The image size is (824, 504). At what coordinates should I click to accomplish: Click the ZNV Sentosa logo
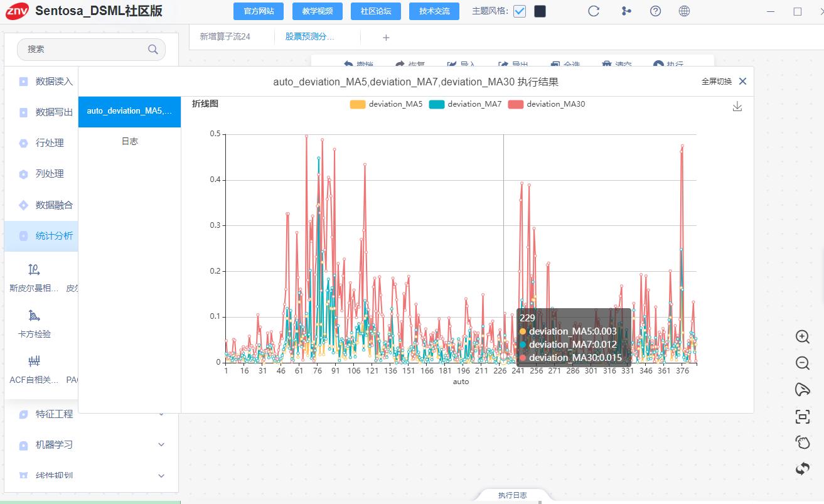coord(17,11)
